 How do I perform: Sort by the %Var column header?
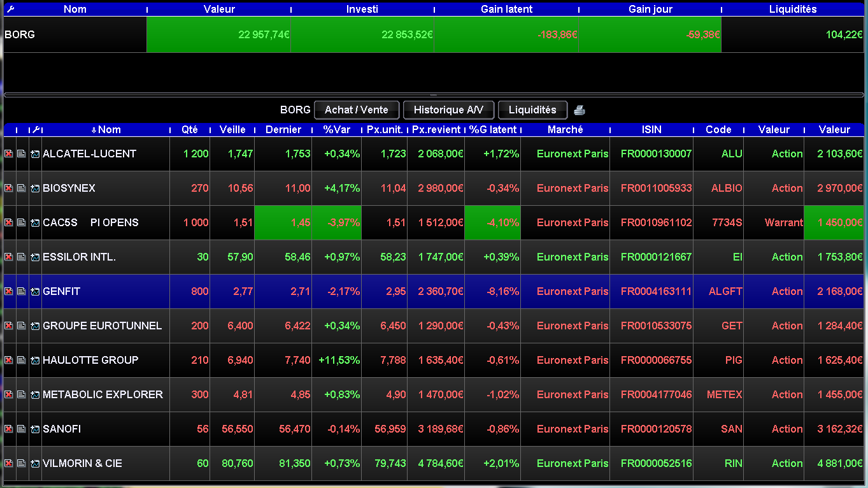tap(337, 129)
